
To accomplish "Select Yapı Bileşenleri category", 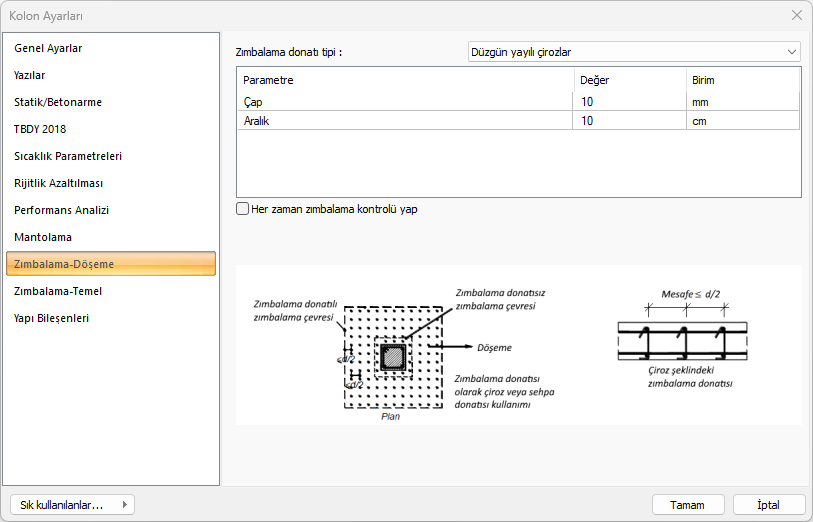I will [52, 318].
